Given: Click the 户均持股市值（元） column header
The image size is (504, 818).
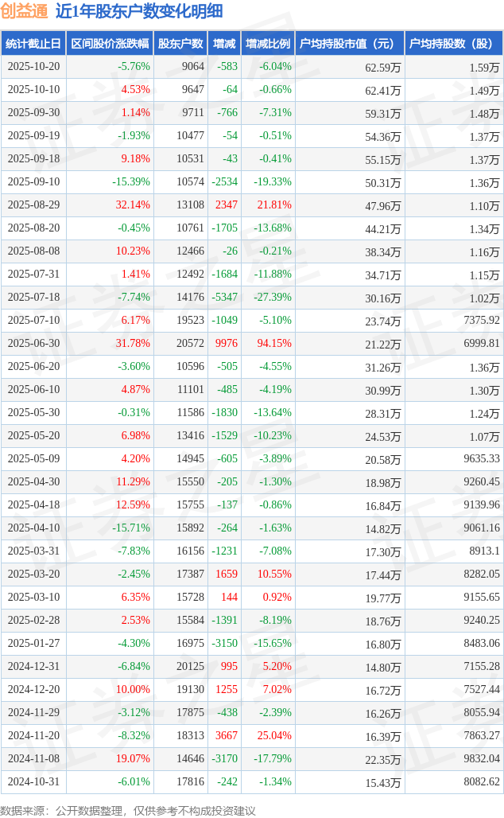Looking at the screenshot, I should point(349,44).
